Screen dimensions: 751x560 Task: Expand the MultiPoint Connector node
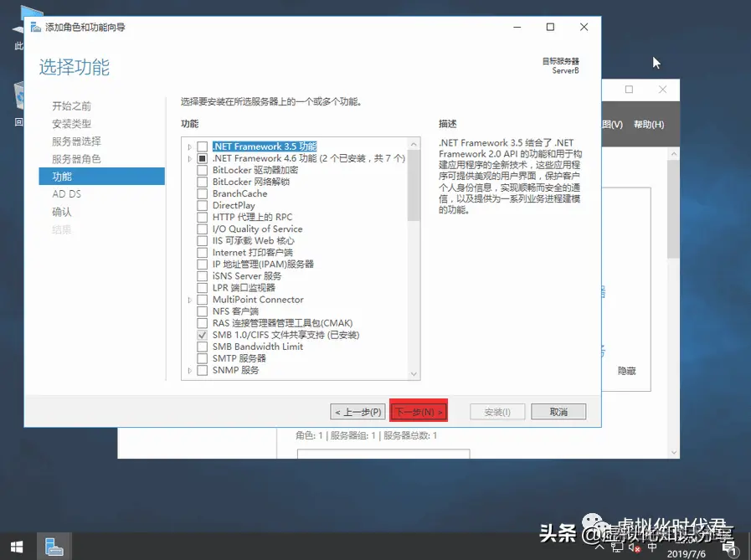pyautogui.click(x=188, y=299)
